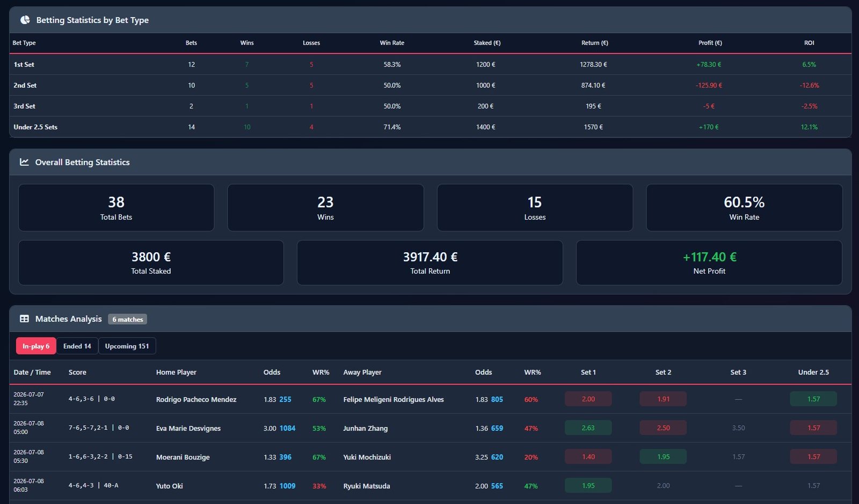
Task: Click player name Felipe Meligeni Rodrigues Alves
Action: pyautogui.click(x=394, y=399)
